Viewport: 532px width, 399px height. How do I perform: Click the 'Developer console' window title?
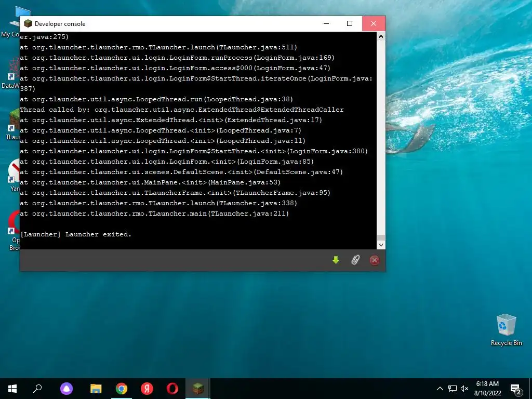[60, 24]
